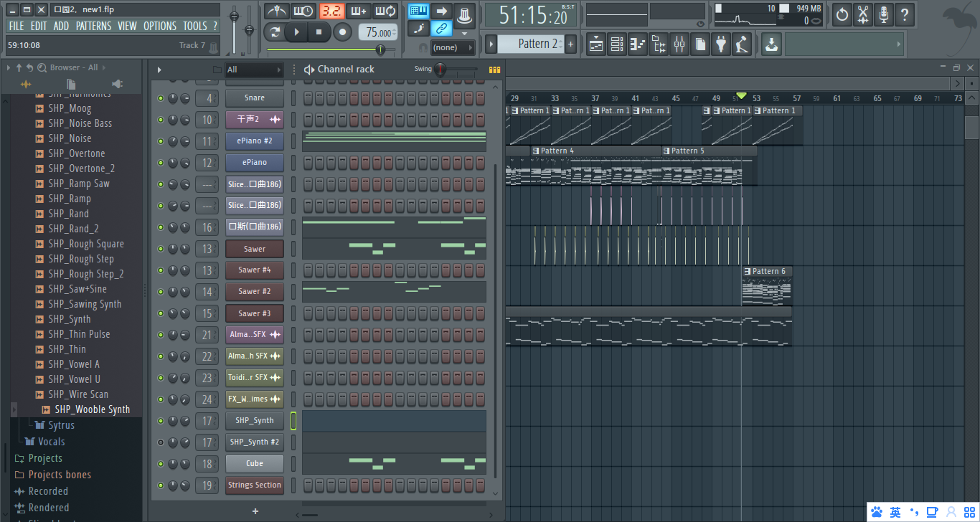This screenshot has height=522, width=980.
Task: Open the Browser view icon
Action: click(659, 44)
